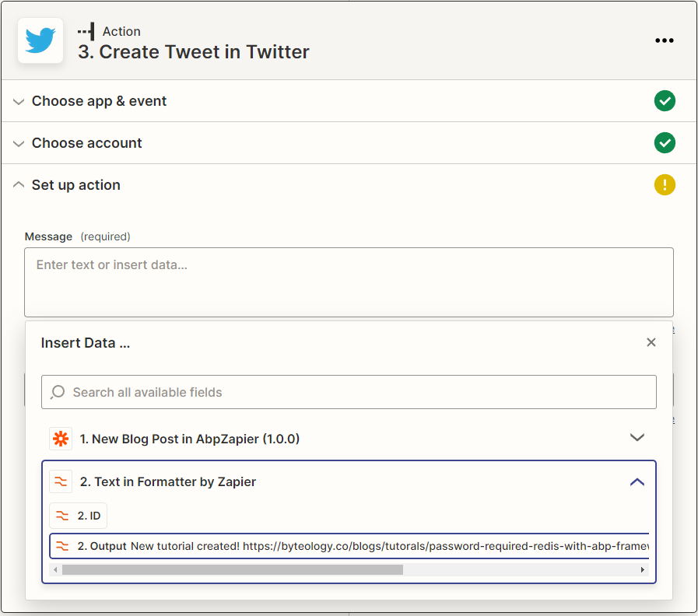Expand New Blog Post in AbpZapier fields

coord(637,438)
